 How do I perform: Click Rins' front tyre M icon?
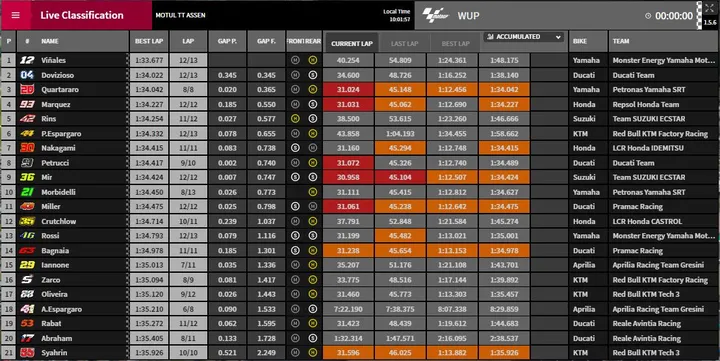pyautogui.click(x=295, y=118)
